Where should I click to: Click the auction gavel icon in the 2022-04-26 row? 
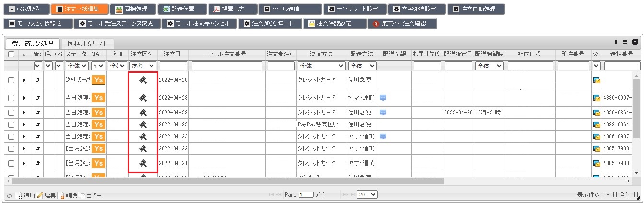142,80
